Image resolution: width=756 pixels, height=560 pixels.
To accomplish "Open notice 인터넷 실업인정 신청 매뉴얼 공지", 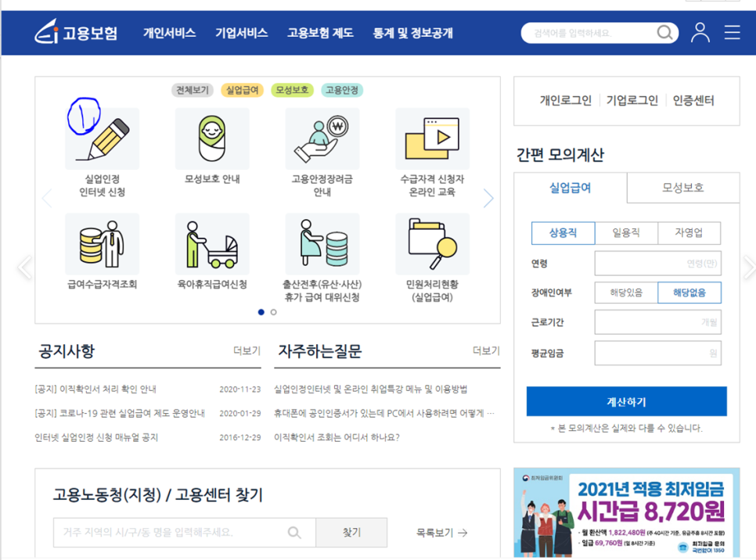I will (96, 437).
